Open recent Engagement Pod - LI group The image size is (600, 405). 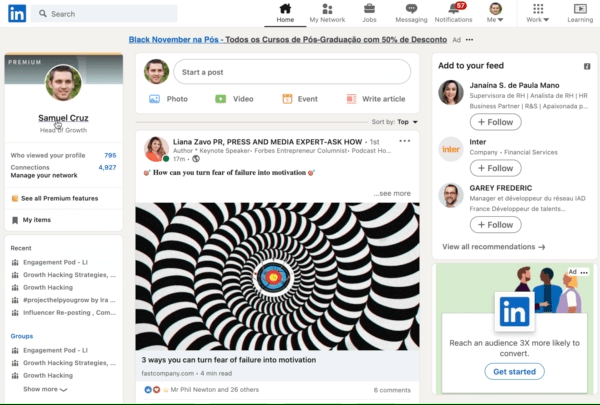tap(50, 262)
